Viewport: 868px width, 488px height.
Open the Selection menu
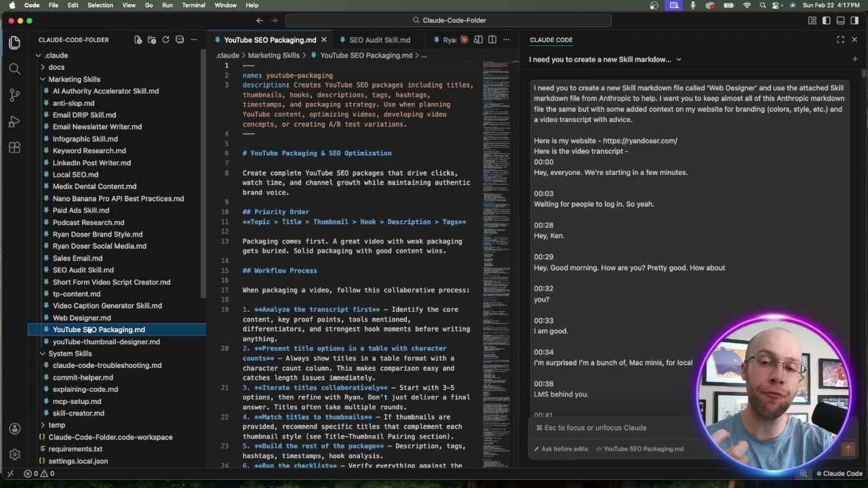click(x=100, y=5)
